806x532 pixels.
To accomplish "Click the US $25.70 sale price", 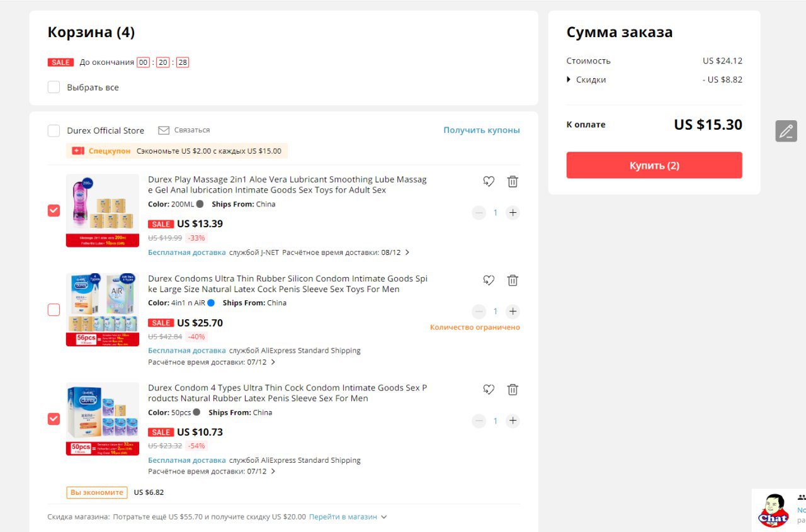I will click(x=200, y=323).
